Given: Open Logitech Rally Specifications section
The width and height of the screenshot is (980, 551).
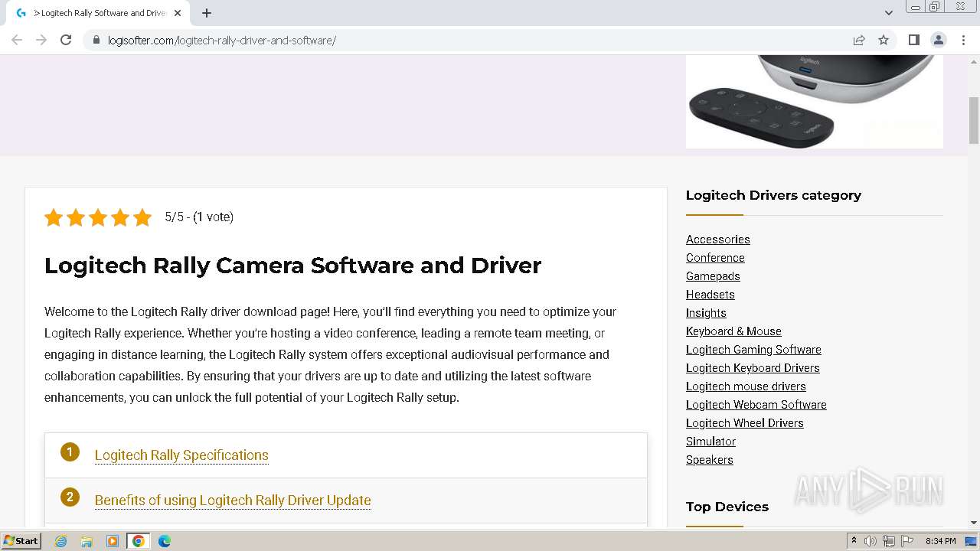Looking at the screenshot, I should click(181, 455).
